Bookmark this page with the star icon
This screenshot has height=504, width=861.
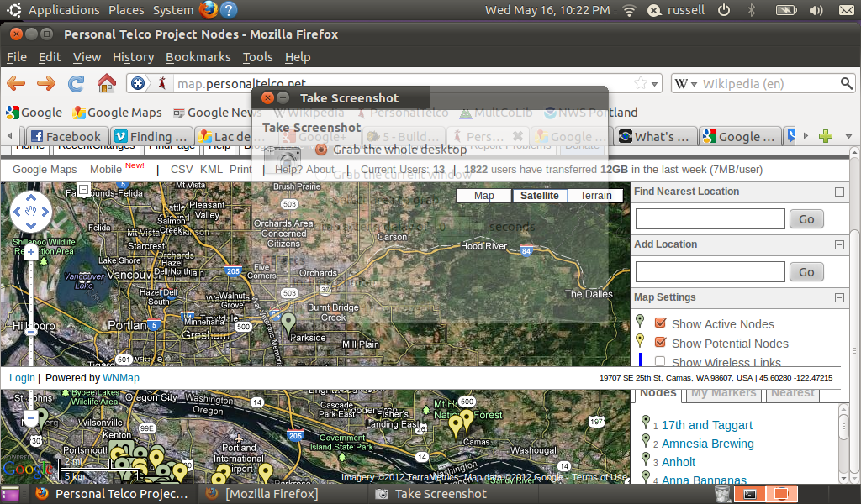pos(640,83)
